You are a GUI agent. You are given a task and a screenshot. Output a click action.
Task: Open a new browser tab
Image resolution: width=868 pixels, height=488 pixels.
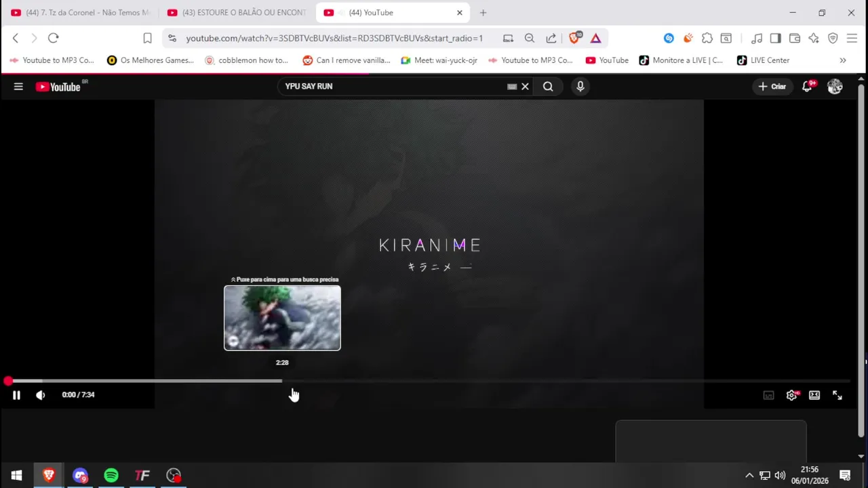[483, 12]
